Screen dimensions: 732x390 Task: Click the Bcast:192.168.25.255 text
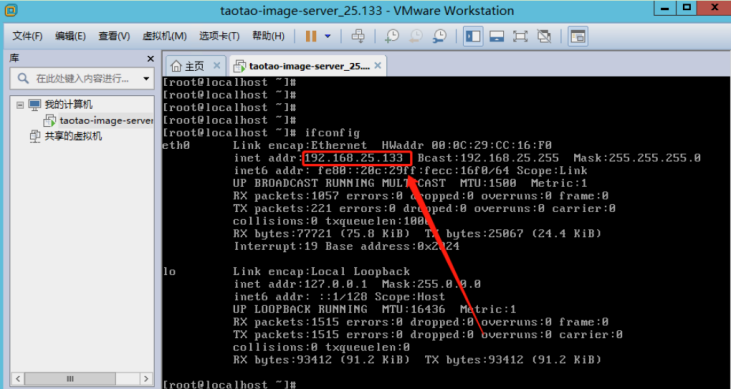488,158
